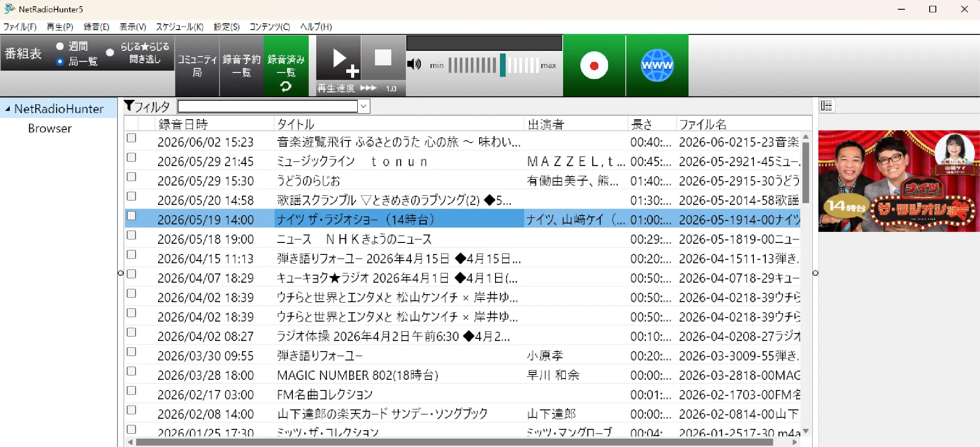
Task: Click the ナイツ ザ・ラジオショー program thumbnail
Action: 899,181
